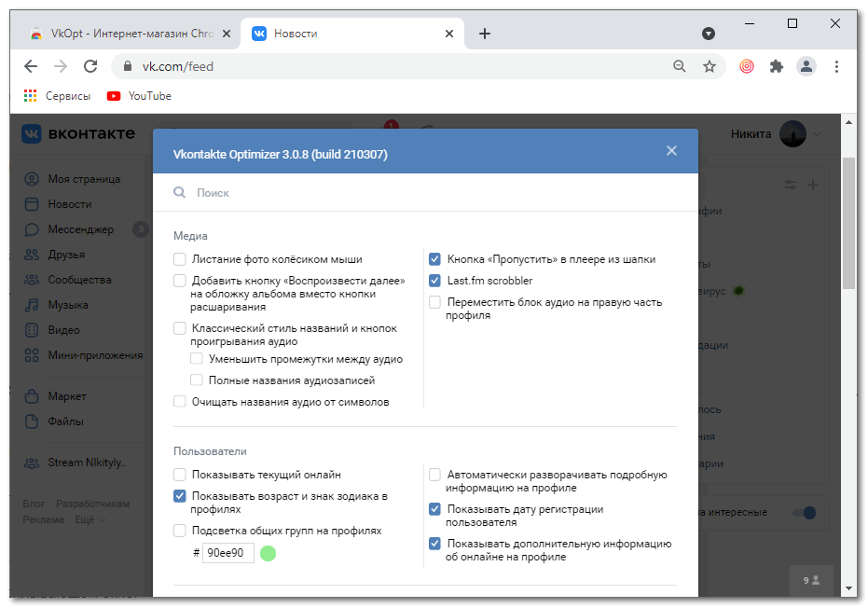Open Сообщества in the sidebar
Viewport: 868px width, 608px height.
point(68,280)
